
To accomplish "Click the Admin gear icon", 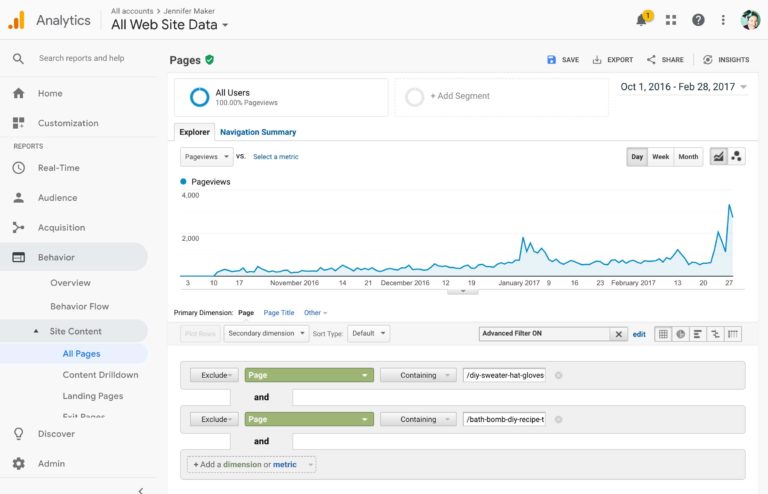I will (19, 463).
